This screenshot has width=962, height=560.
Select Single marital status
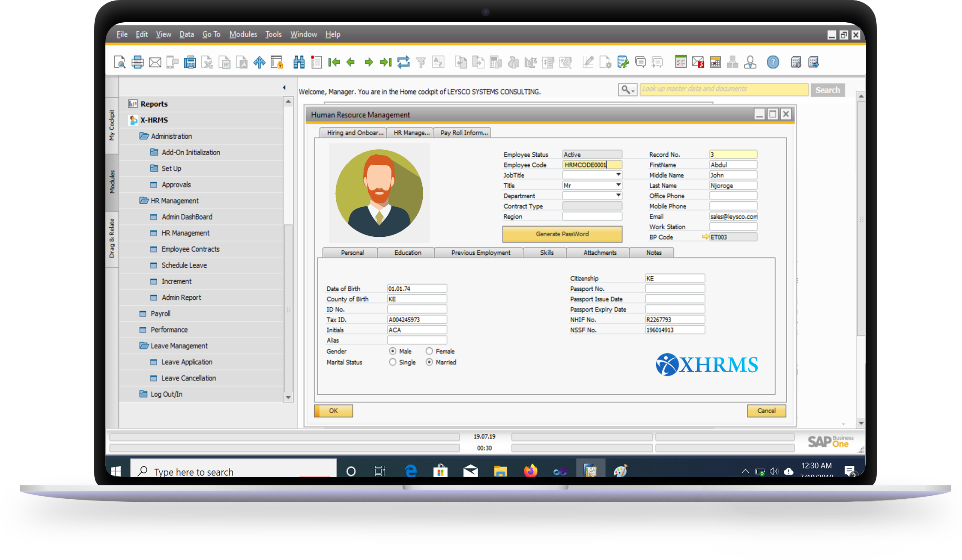pyautogui.click(x=392, y=362)
